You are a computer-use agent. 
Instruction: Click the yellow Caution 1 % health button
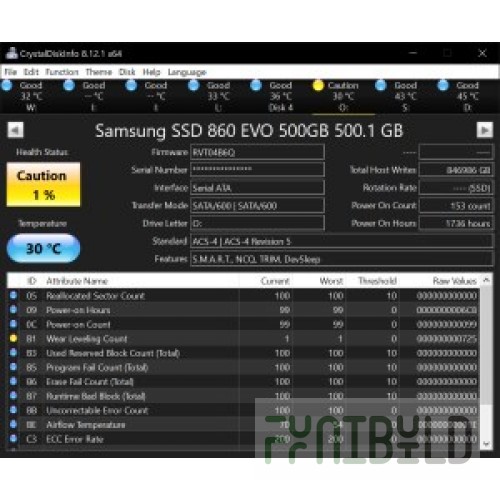pos(43,185)
